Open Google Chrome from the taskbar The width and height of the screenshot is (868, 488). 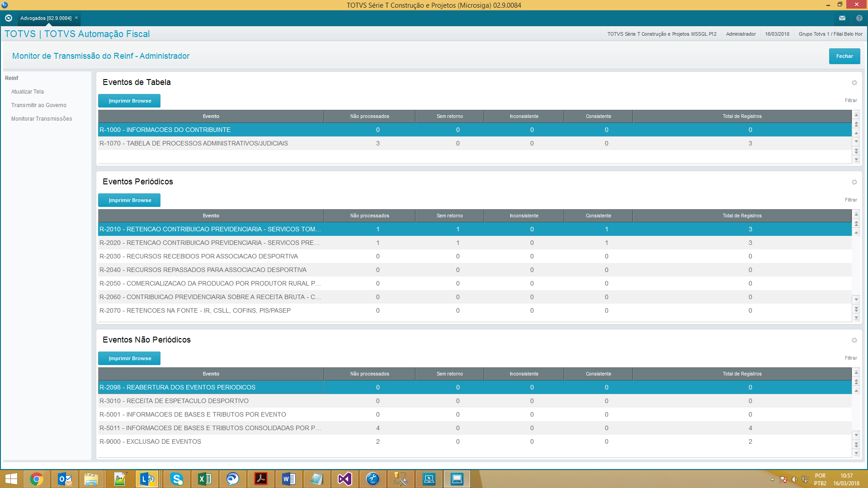coord(36,479)
